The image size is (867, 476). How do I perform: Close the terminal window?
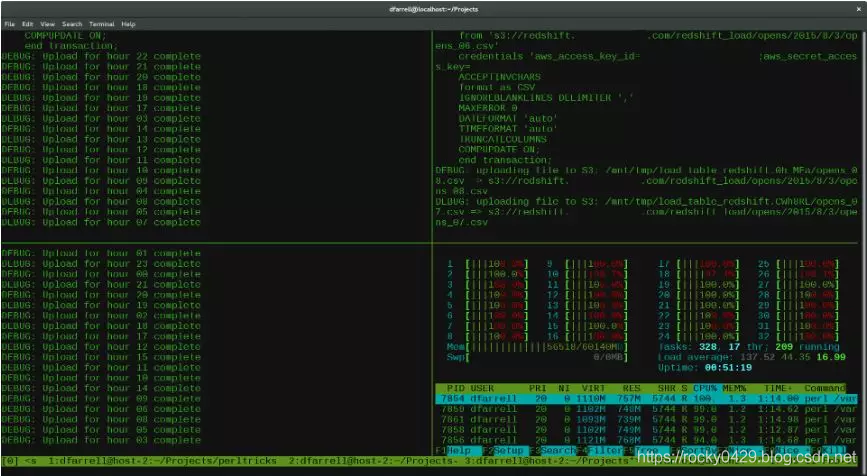[x=859, y=9]
